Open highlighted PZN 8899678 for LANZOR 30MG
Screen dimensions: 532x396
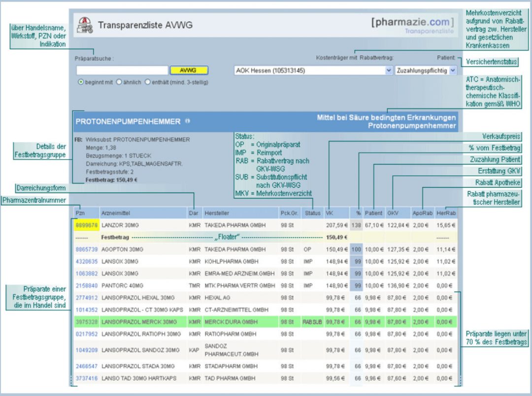coord(87,225)
